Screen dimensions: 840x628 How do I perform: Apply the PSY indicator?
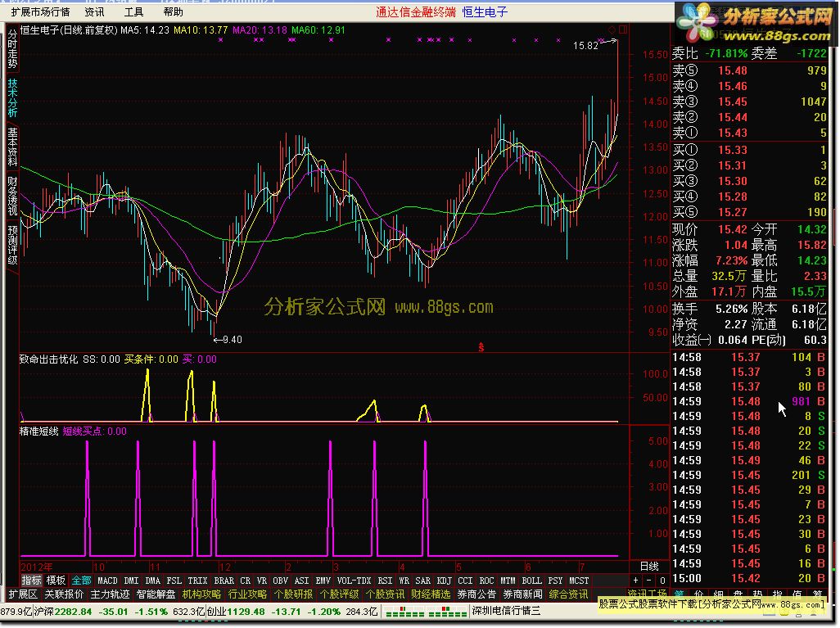click(556, 581)
